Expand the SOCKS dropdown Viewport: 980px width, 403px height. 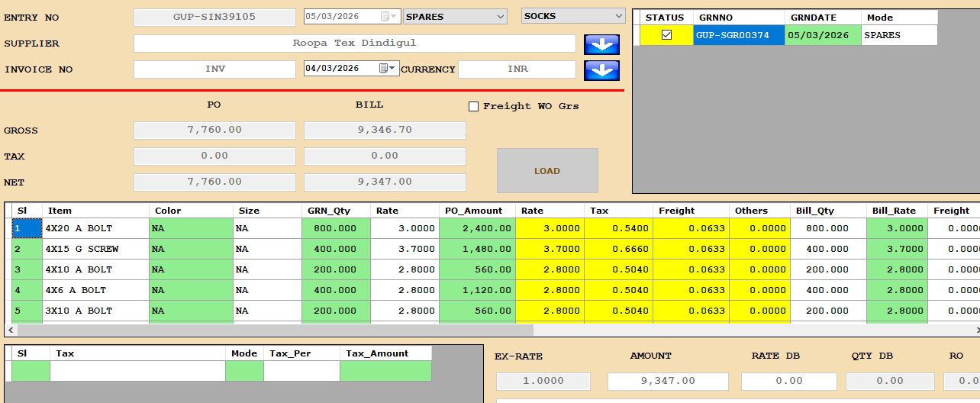[x=617, y=16]
